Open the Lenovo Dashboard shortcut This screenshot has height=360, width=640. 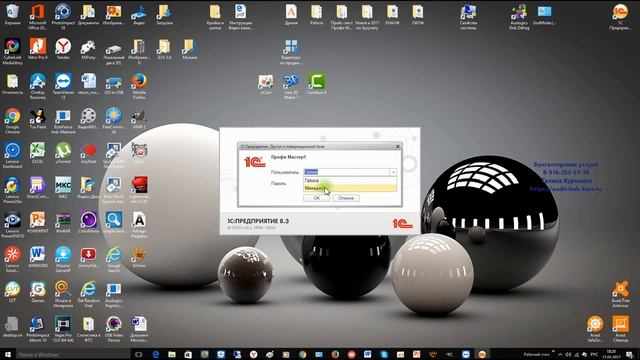click(12, 156)
